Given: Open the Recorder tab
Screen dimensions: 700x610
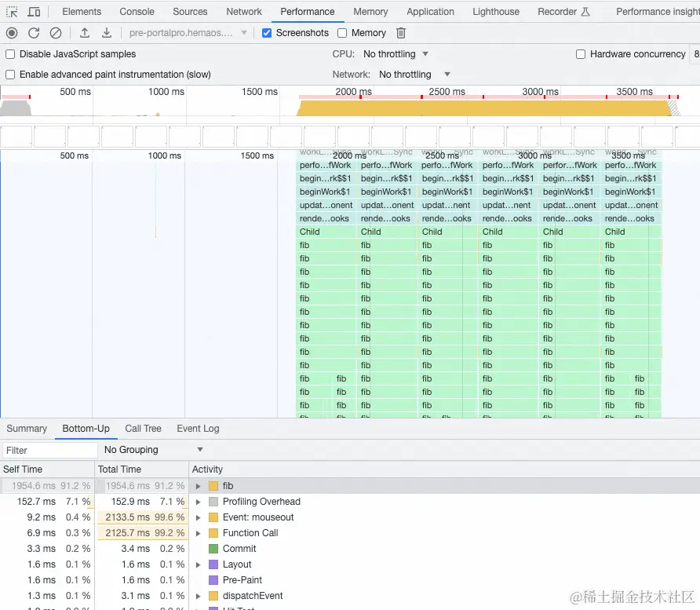Looking at the screenshot, I should [x=563, y=12].
